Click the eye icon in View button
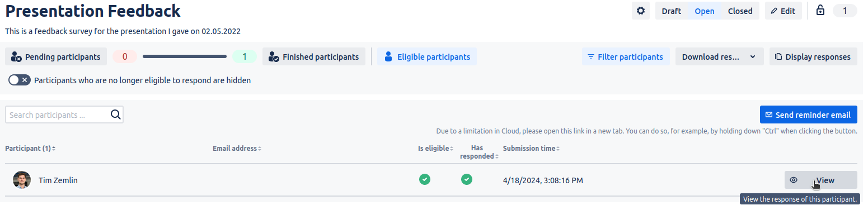This screenshot has width=868, height=205. (x=794, y=180)
